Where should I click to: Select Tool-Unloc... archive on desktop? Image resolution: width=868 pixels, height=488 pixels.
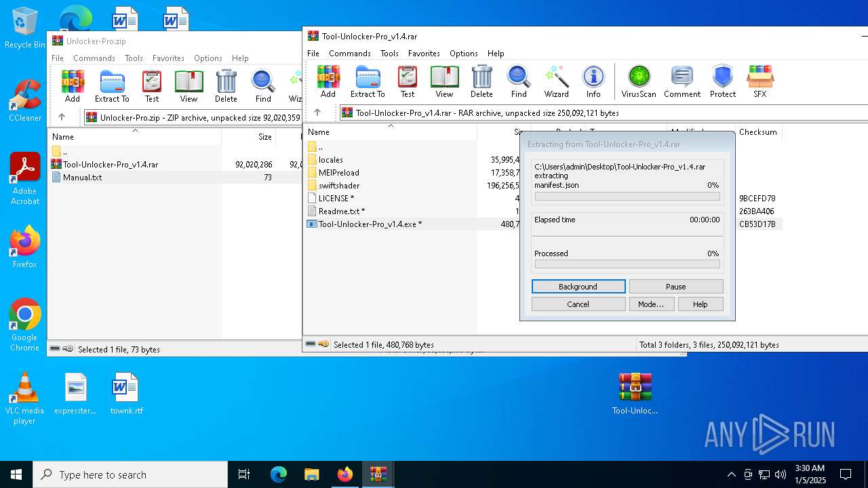coord(635,393)
